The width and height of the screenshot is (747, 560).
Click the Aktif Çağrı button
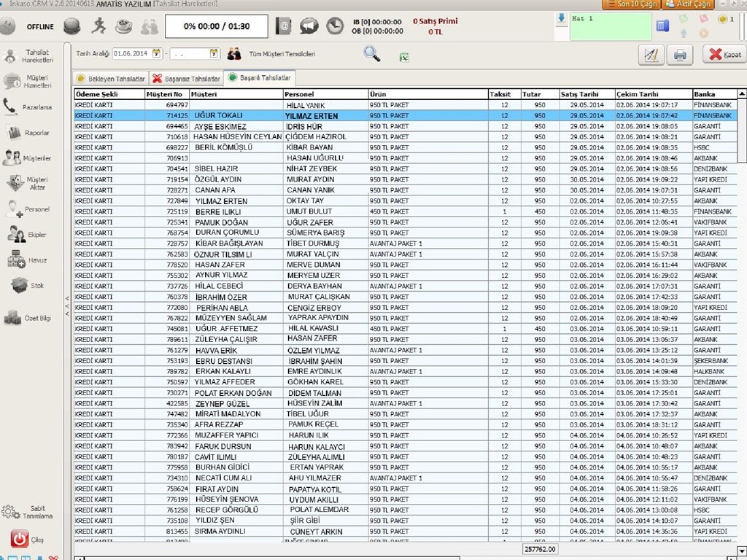click(x=687, y=4)
